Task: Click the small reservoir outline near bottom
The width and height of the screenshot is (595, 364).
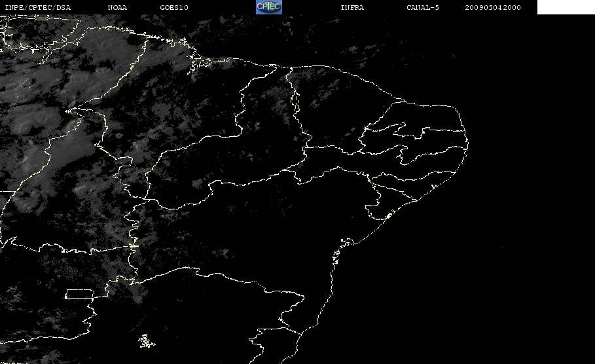Action: point(146,341)
